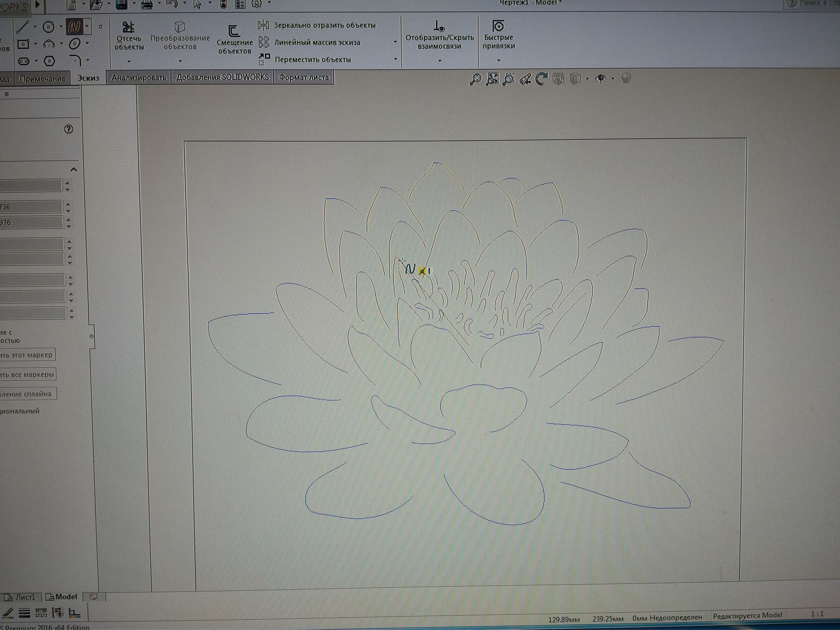Click the Mirror Entities (Зеркально отразить объекты) icon

tap(263, 25)
